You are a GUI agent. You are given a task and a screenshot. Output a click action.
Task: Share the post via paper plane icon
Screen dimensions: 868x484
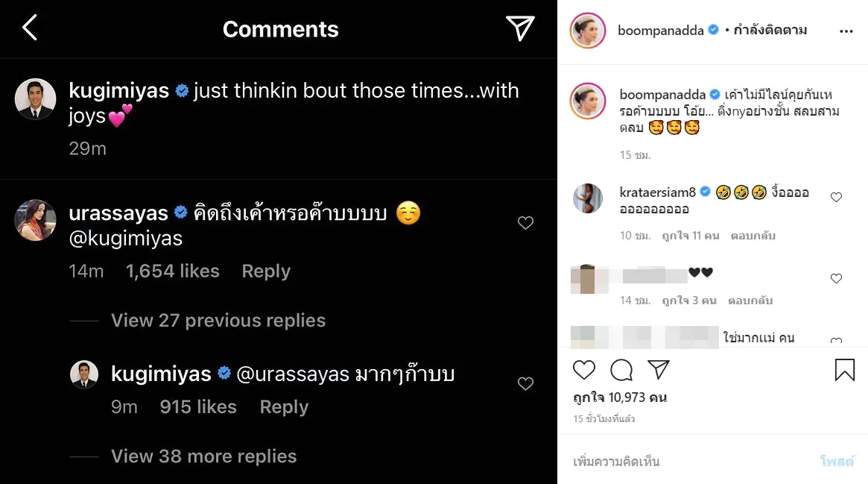[x=658, y=370]
